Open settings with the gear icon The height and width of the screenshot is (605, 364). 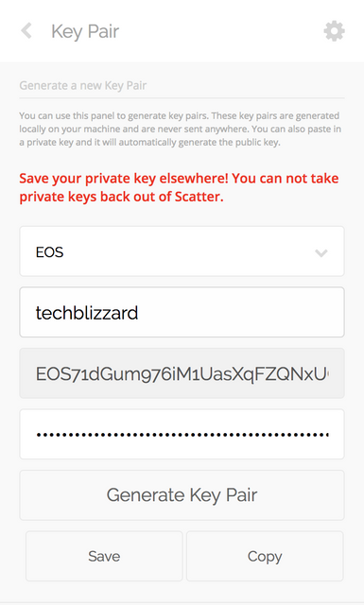(x=334, y=31)
